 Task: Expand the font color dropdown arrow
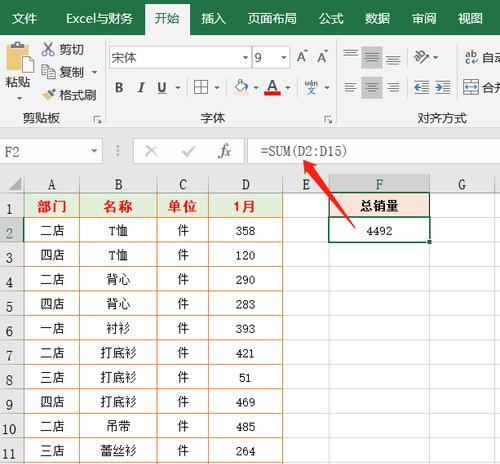point(288,88)
